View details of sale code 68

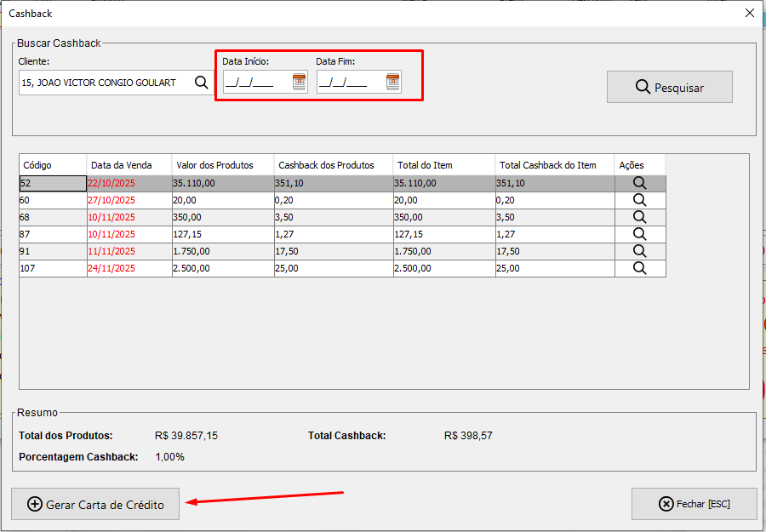(639, 217)
